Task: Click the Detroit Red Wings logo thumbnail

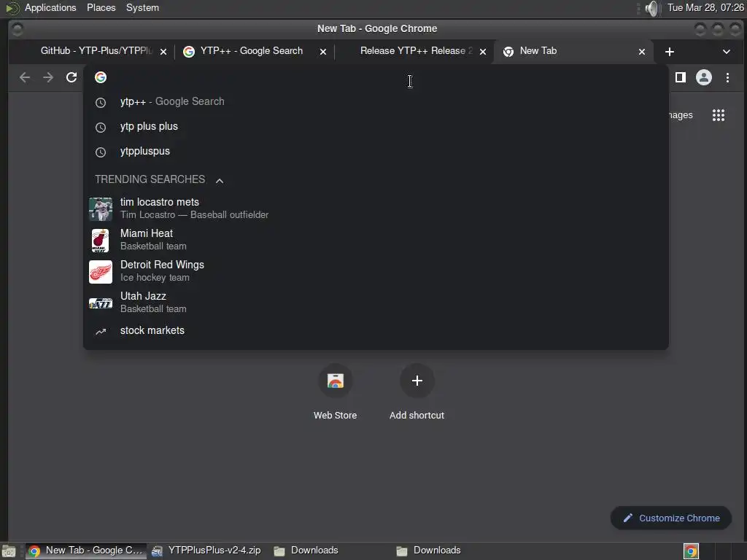Action: 101,272
